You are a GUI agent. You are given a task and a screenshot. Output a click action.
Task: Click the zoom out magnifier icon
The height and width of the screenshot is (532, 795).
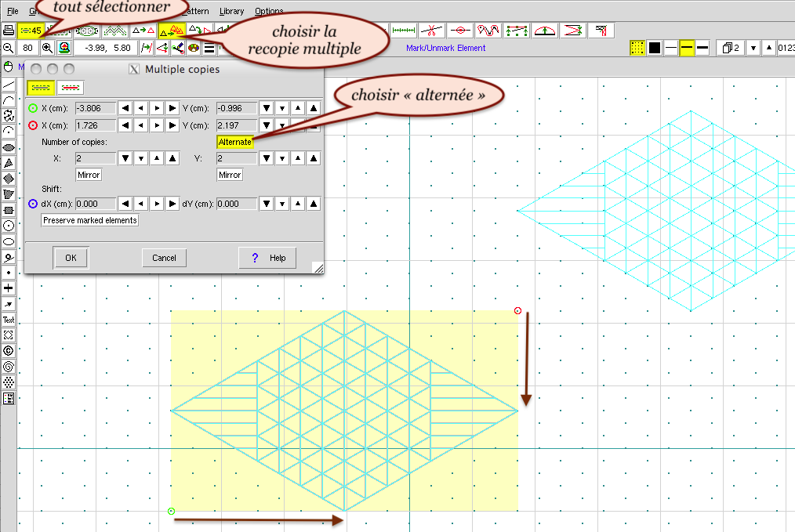coord(8,48)
